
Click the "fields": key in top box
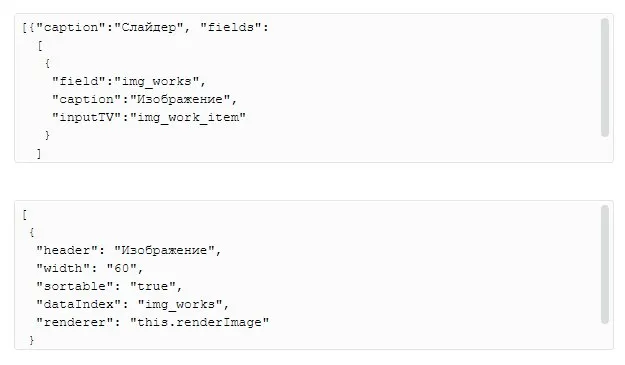tap(234, 27)
